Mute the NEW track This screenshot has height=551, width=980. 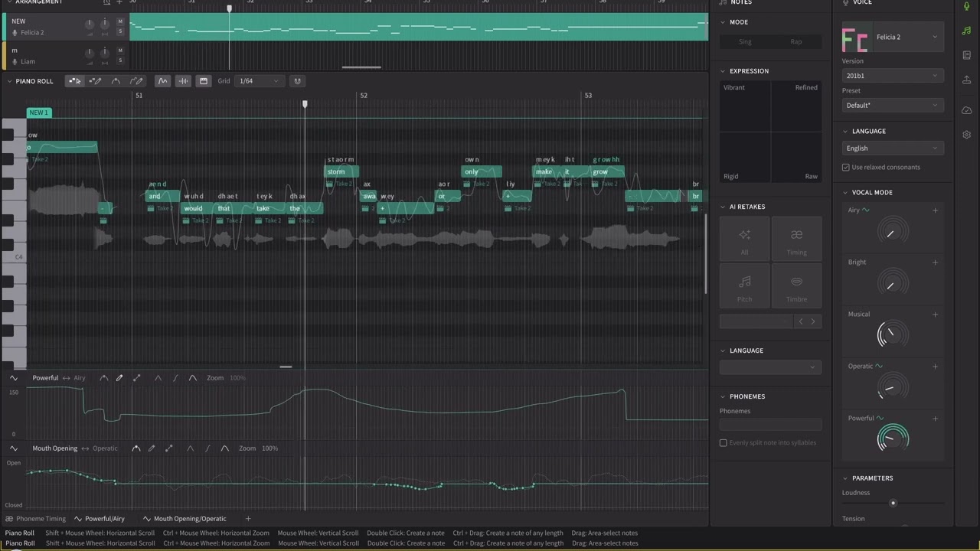(x=120, y=21)
